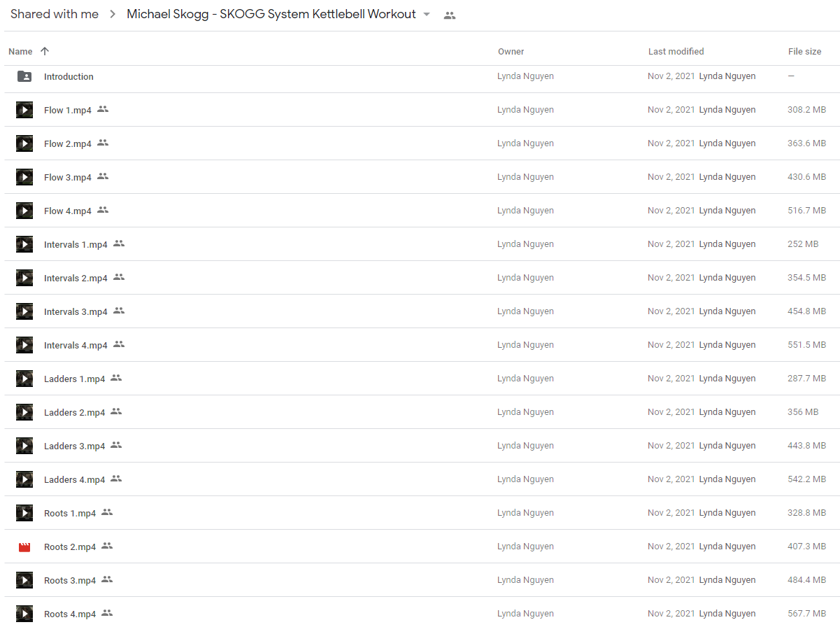Image resolution: width=840 pixels, height=627 pixels.
Task: Click the 252 MB file size value
Action: point(803,244)
